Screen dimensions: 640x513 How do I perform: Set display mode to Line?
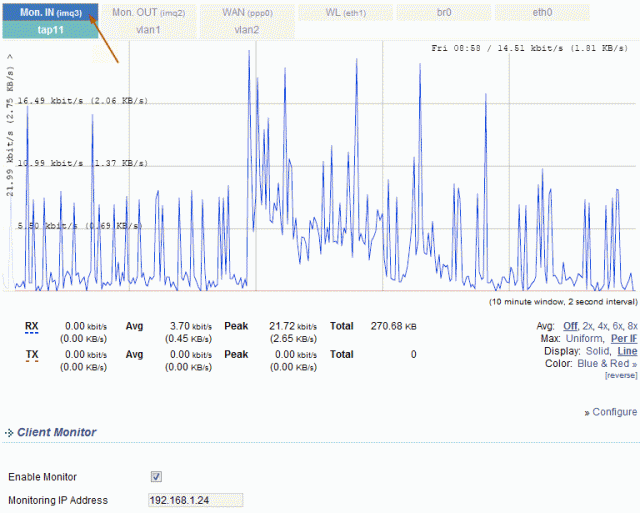point(627,351)
